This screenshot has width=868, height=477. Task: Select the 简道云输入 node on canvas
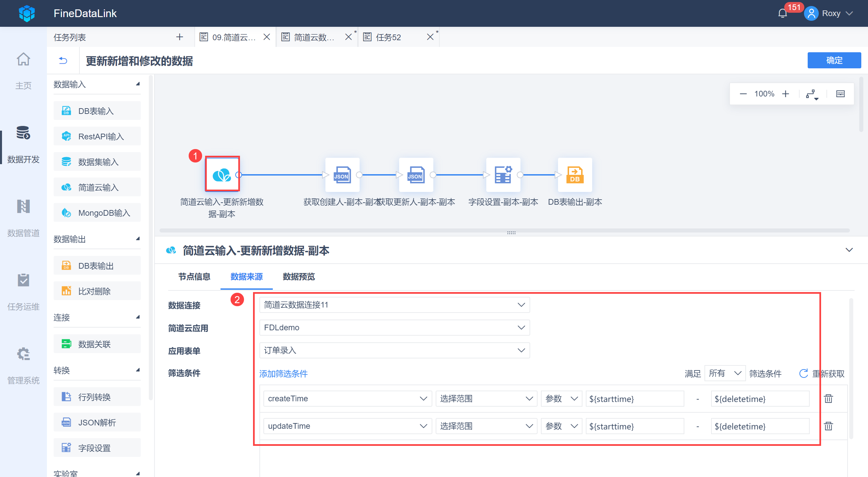coord(222,174)
